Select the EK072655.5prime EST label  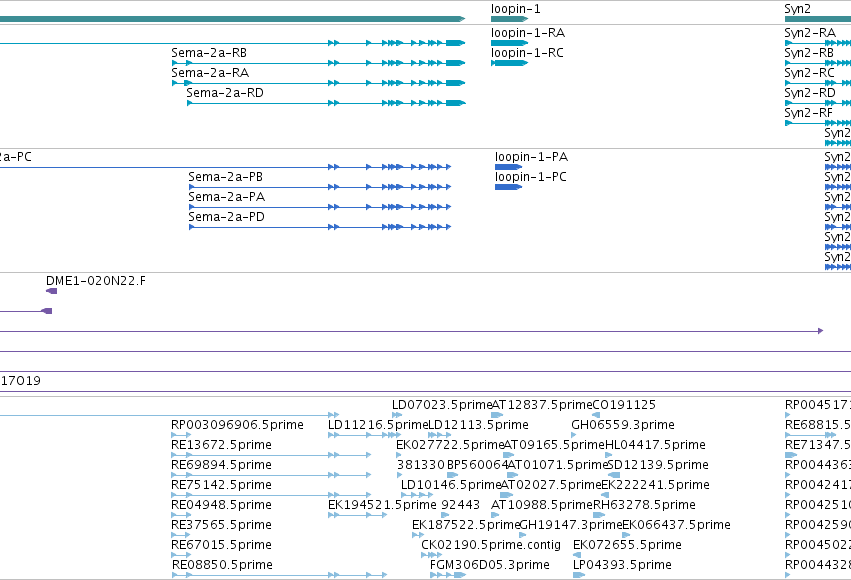point(627,546)
